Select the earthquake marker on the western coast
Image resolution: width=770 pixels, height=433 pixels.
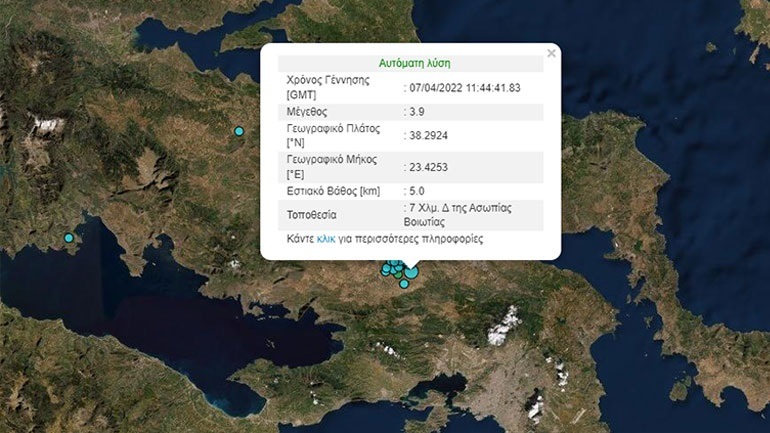click(69, 238)
